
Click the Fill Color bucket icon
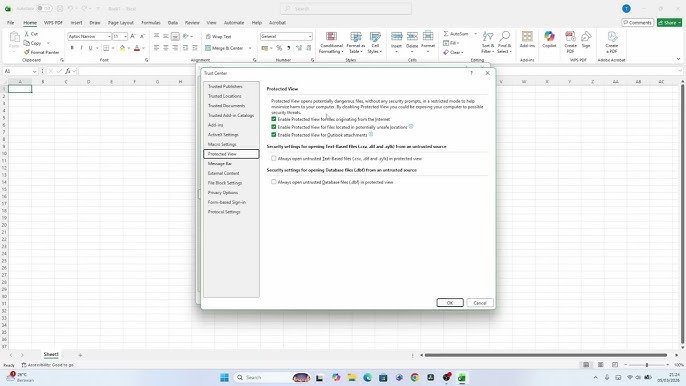122,48
